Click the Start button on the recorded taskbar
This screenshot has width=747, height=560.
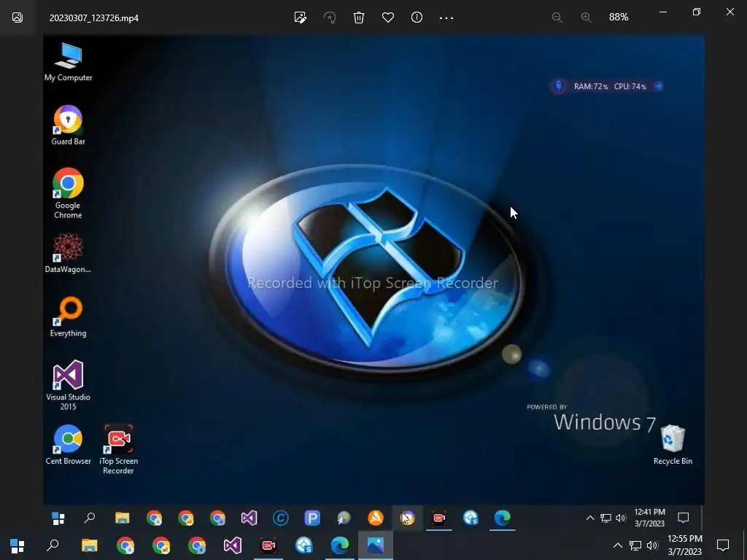pyautogui.click(x=58, y=518)
